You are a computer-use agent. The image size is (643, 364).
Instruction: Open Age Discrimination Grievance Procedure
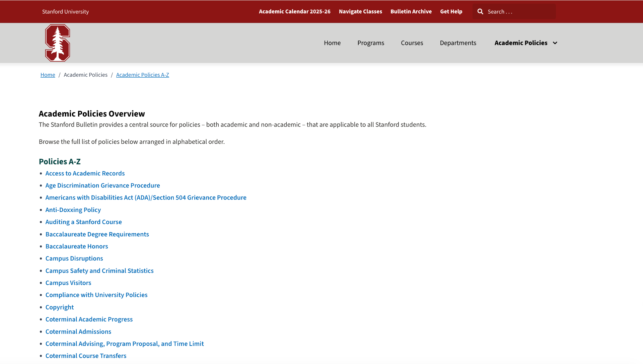click(x=103, y=186)
